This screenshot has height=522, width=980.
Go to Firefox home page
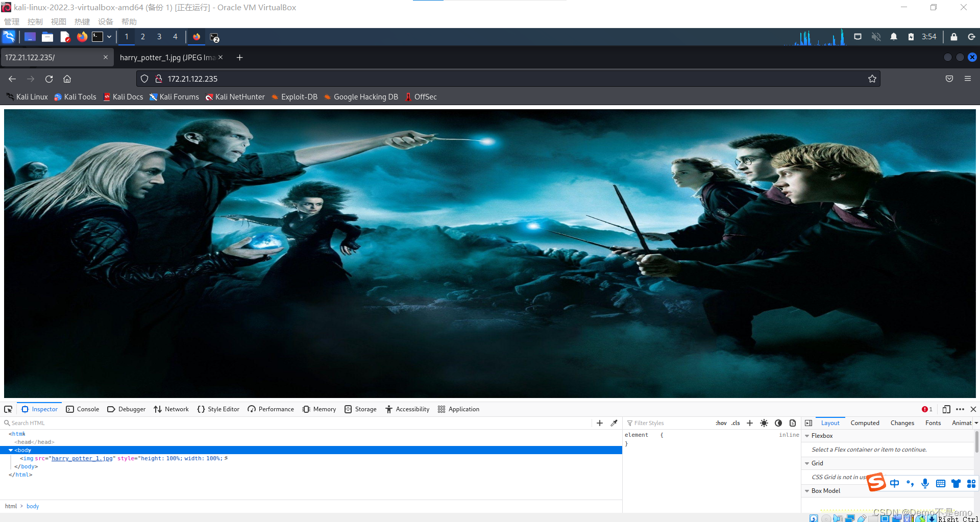[x=67, y=79]
